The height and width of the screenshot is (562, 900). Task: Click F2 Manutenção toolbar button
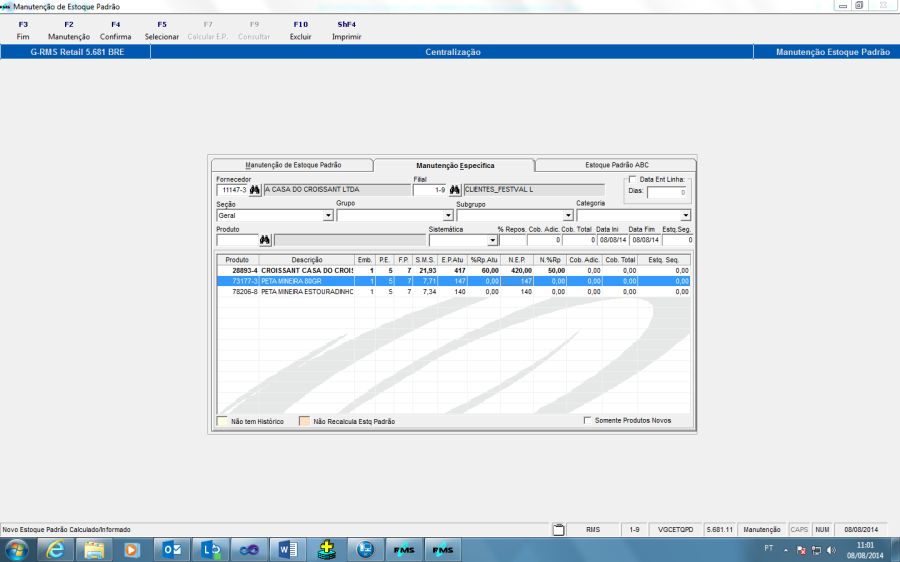69,30
